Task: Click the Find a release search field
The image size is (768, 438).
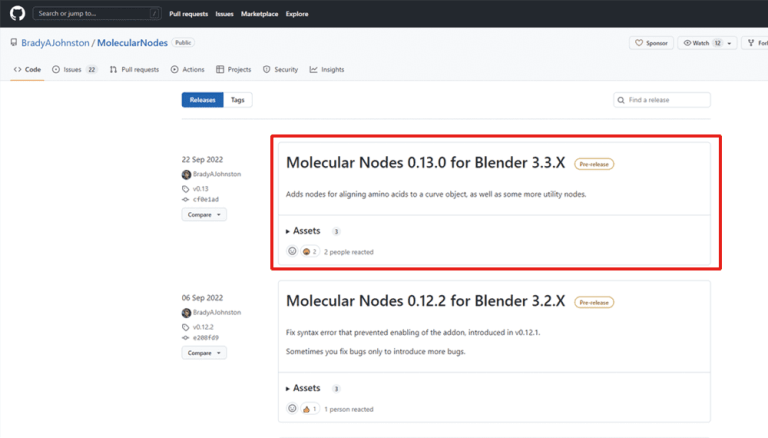Action: 662,100
